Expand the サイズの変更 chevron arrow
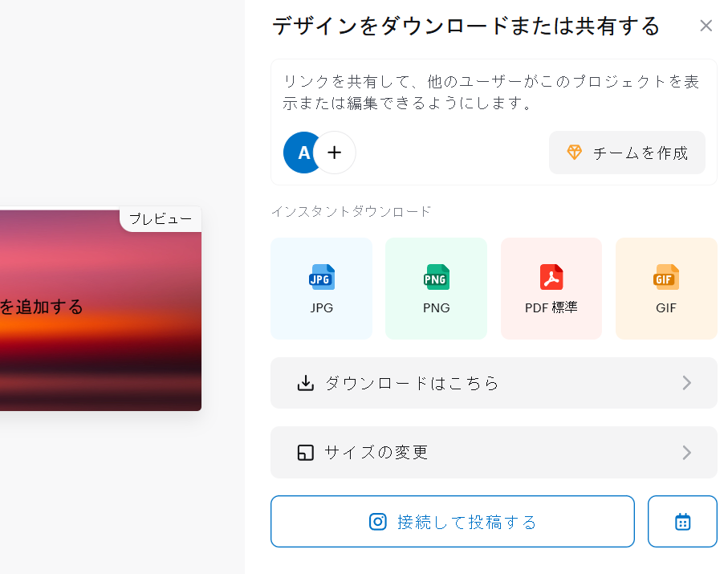Image resolution: width=728 pixels, height=574 pixels. point(687,452)
